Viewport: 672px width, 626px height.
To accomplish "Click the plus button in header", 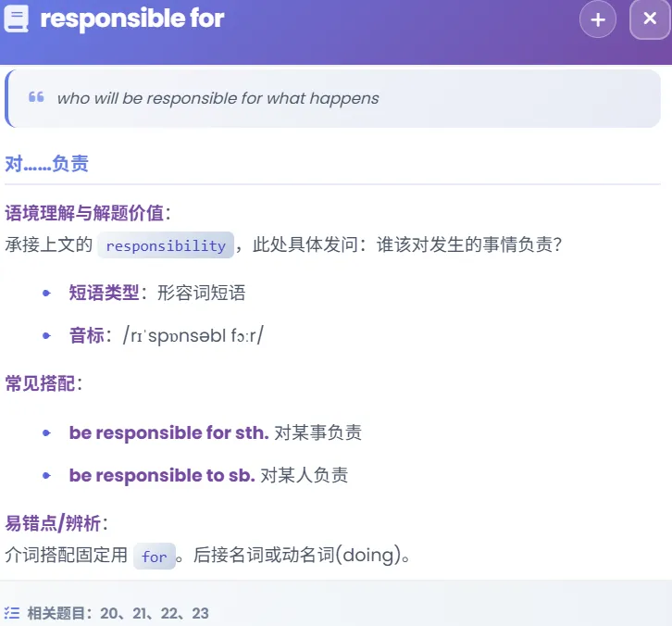I will (598, 19).
